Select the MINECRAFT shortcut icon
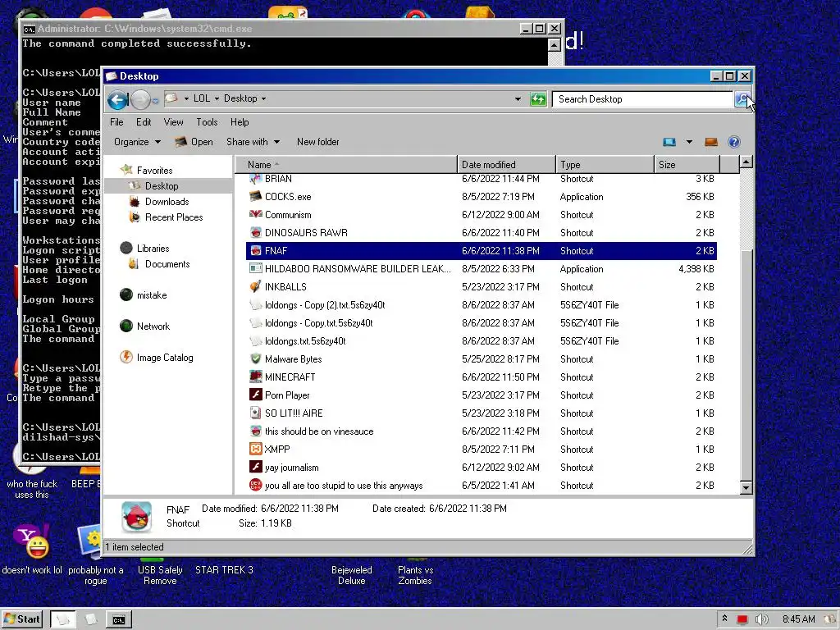The height and width of the screenshot is (630, 840). 256,377
